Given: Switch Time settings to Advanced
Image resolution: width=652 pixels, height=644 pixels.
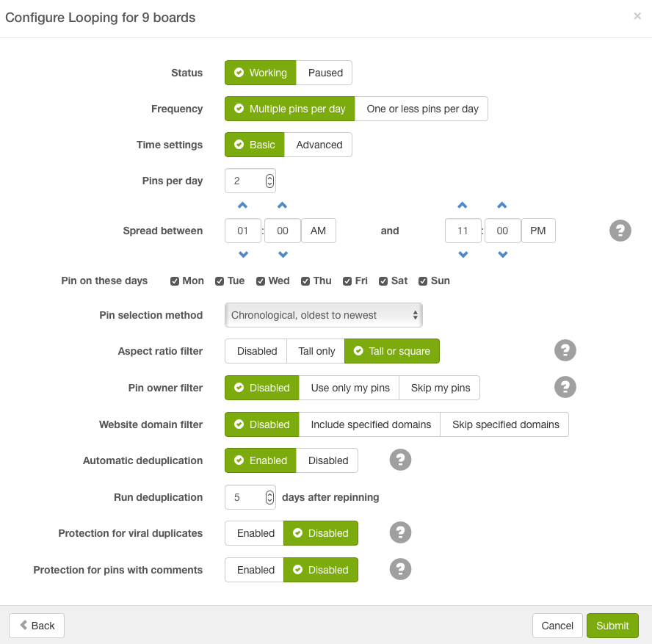Looking at the screenshot, I should [319, 145].
